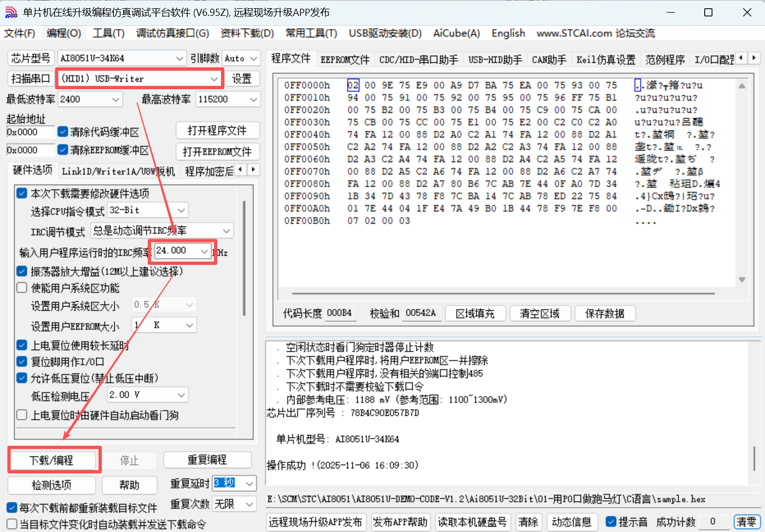
Task: Click the up arrow of the hex viewer scrollbar
Action: click(x=743, y=84)
